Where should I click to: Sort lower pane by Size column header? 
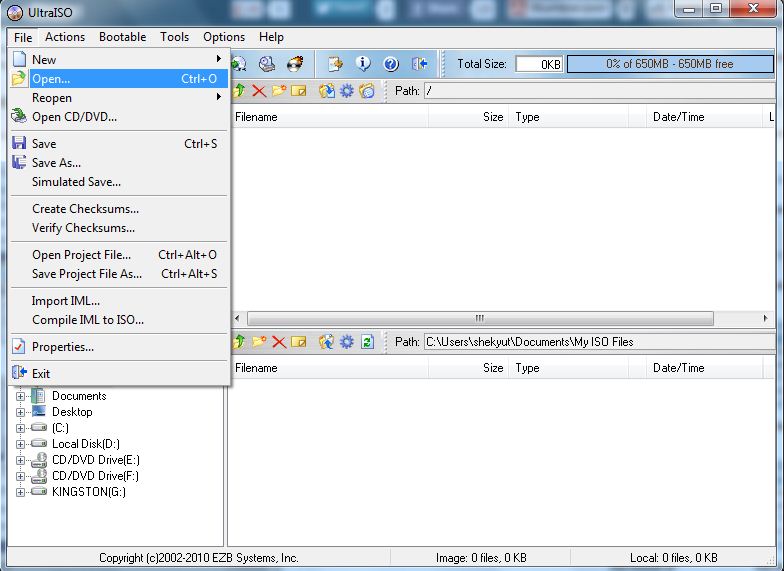pyautogui.click(x=468, y=368)
